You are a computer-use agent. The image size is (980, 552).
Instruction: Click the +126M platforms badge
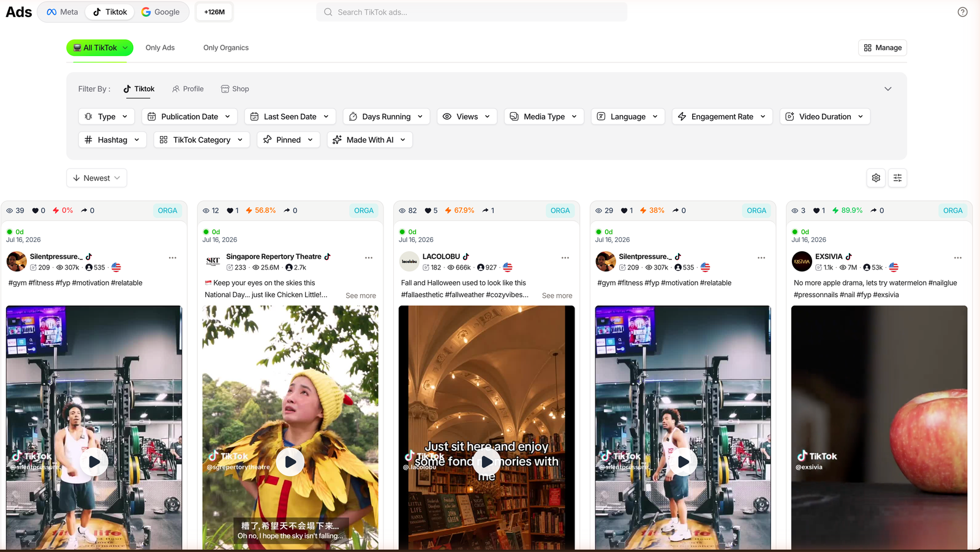tap(214, 12)
